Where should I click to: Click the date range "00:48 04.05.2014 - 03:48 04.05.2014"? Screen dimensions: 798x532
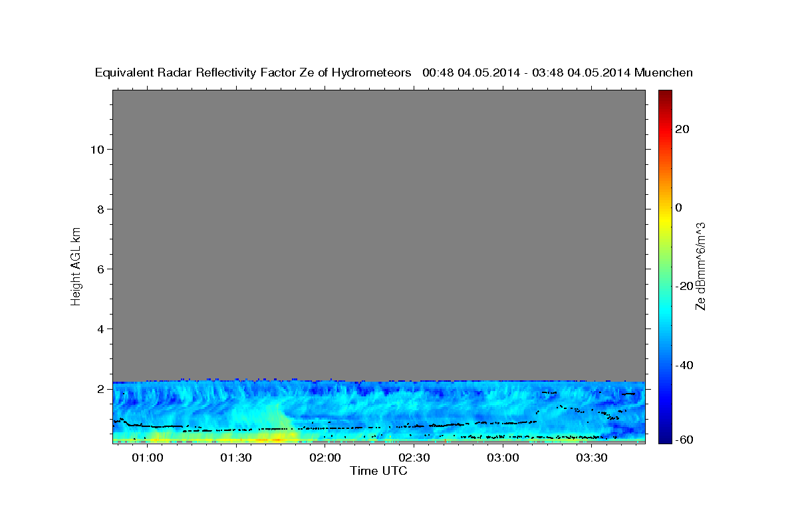(526, 72)
